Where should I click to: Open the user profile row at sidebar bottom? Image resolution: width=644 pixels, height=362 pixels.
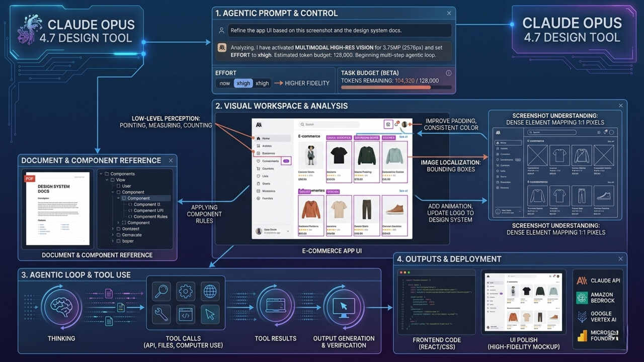click(272, 231)
